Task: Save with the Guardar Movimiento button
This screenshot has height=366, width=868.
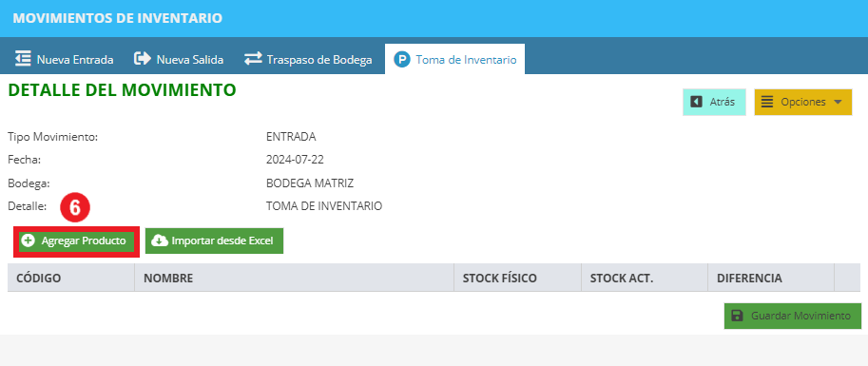Action: click(x=793, y=316)
